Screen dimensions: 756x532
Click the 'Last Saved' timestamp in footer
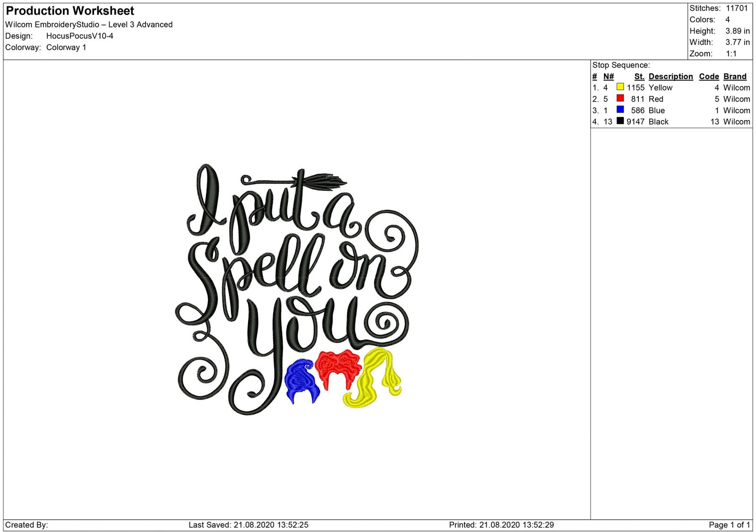(x=249, y=525)
